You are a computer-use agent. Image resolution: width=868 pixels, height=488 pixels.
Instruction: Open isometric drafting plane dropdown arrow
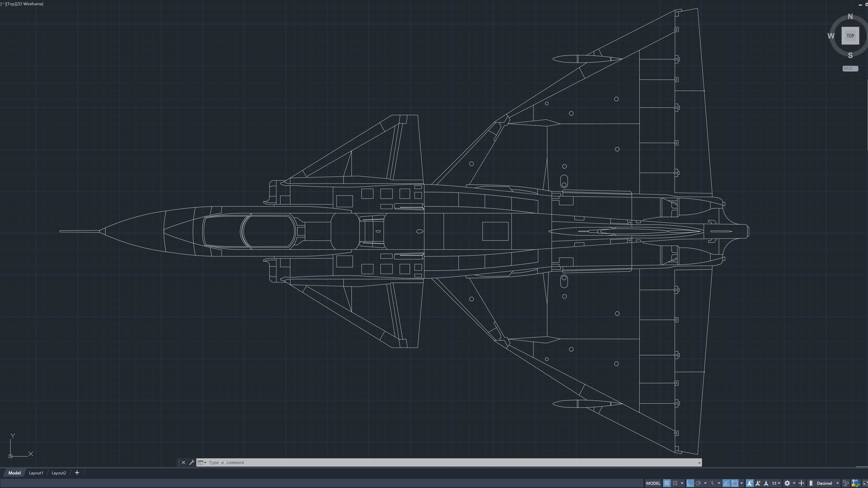pyautogui.click(x=719, y=483)
